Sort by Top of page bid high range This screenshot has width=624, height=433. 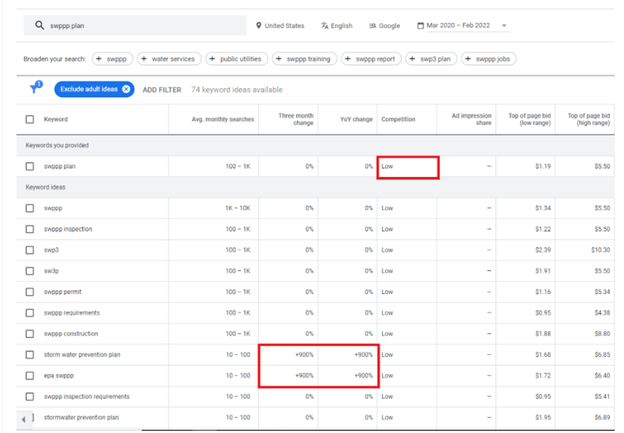(589, 119)
